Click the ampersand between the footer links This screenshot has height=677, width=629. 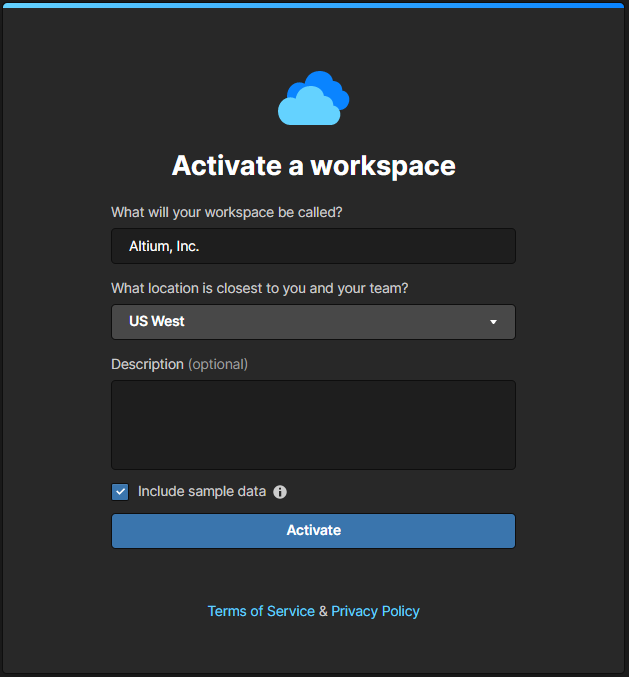(x=323, y=611)
